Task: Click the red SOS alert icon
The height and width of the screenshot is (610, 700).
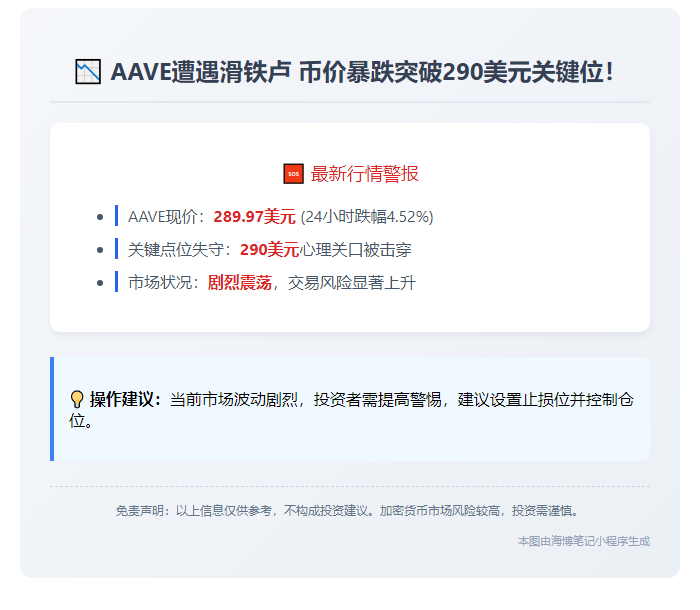Action: coord(293,174)
